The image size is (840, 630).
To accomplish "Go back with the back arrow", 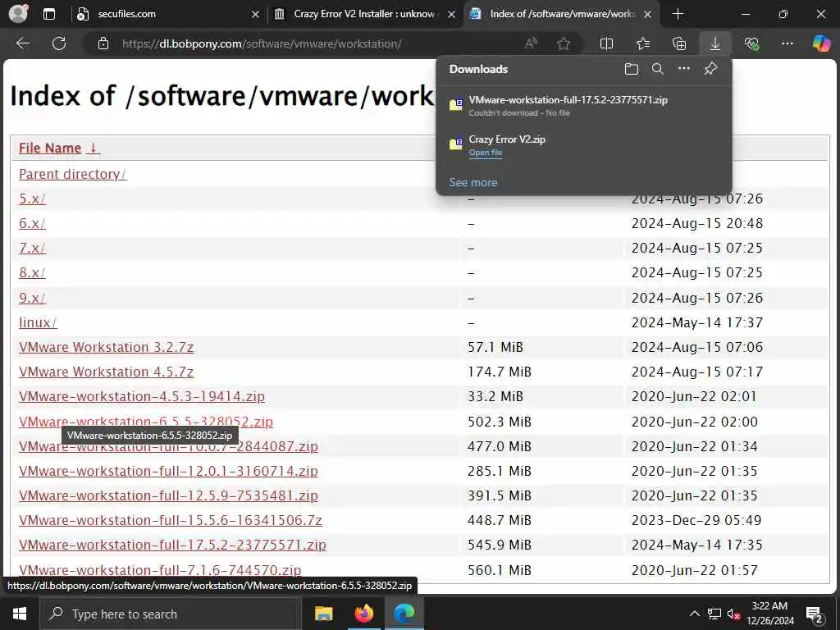I will pyautogui.click(x=22, y=43).
